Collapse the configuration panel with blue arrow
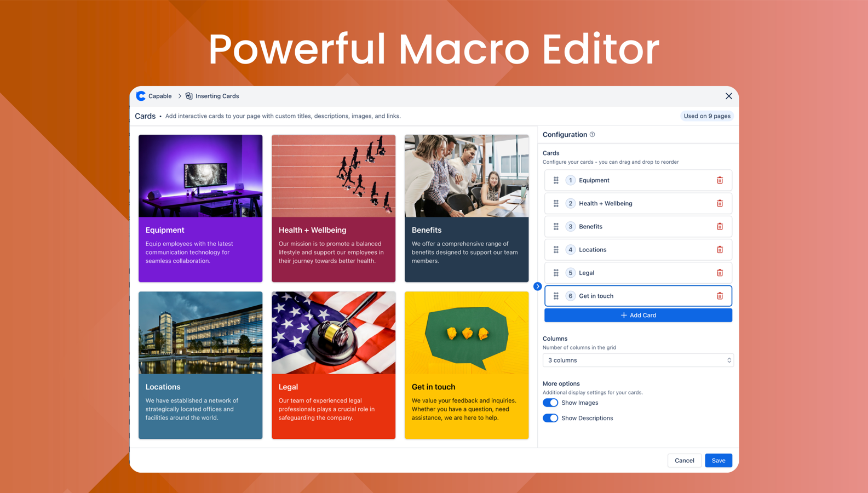The height and width of the screenshot is (493, 868). click(x=537, y=286)
